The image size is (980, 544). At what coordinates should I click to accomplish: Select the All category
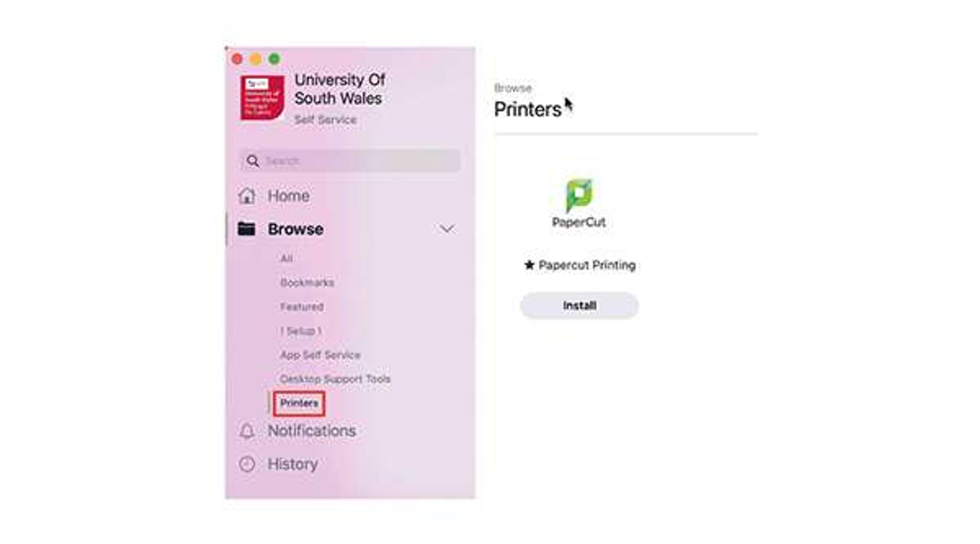point(287,259)
